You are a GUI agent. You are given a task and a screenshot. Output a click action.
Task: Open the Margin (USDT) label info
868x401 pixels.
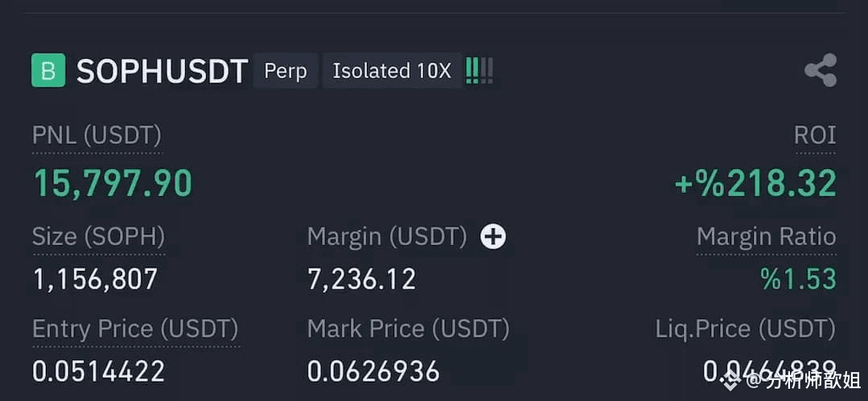click(387, 237)
